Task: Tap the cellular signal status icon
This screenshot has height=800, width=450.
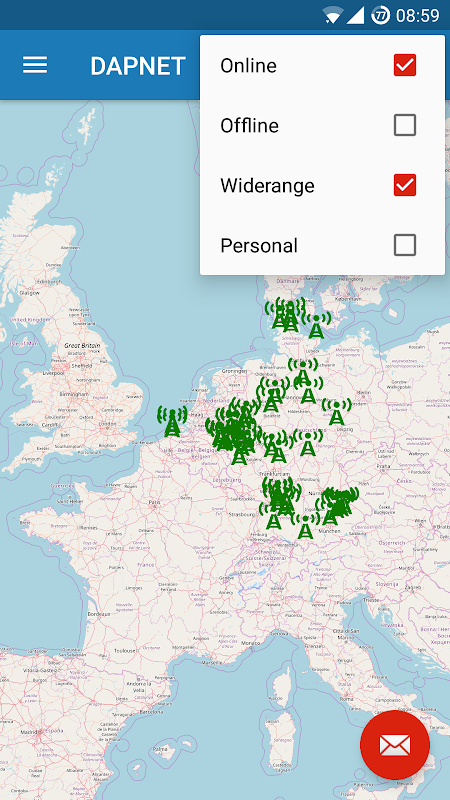Action: coord(355,15)
